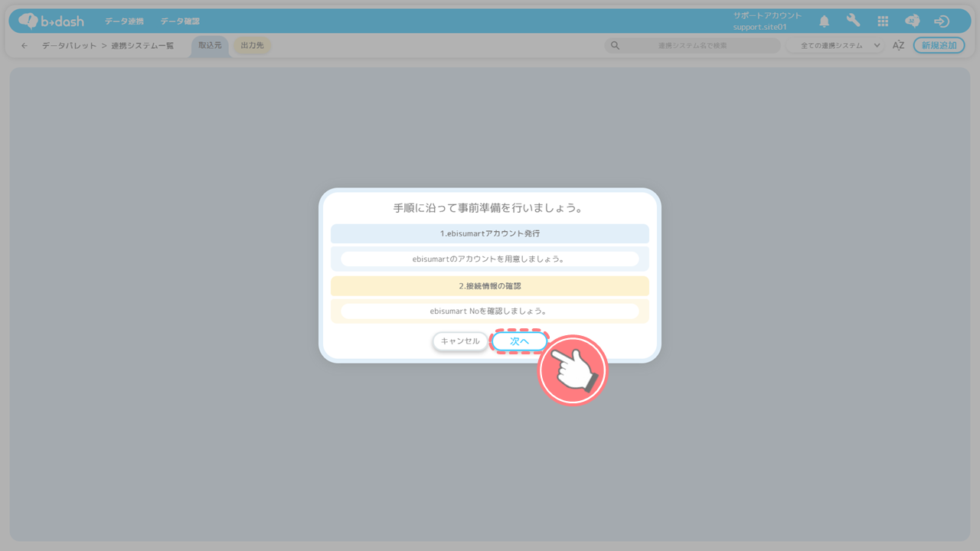Click 連携システム一覧 in the breadcrumb
Viewport: 980px width, 551px height.
(x=142, y=46)
